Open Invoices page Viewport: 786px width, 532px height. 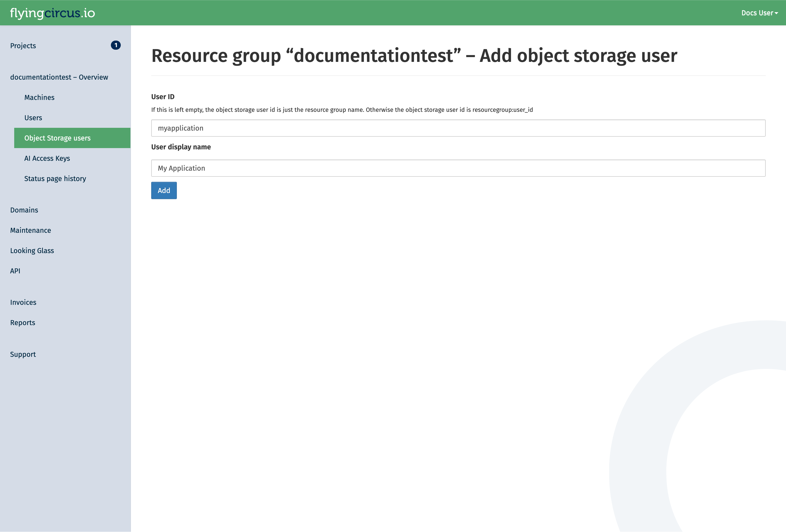[23, 302]
